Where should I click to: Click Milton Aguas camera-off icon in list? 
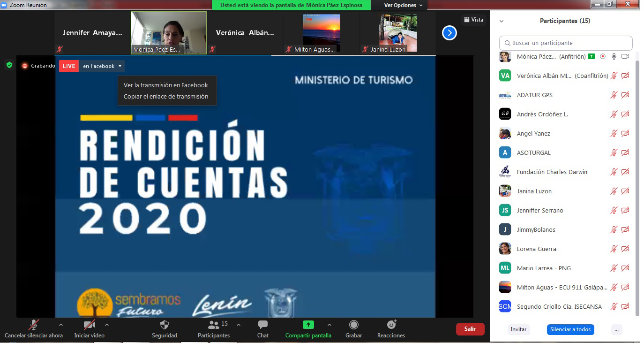[625, 287]
